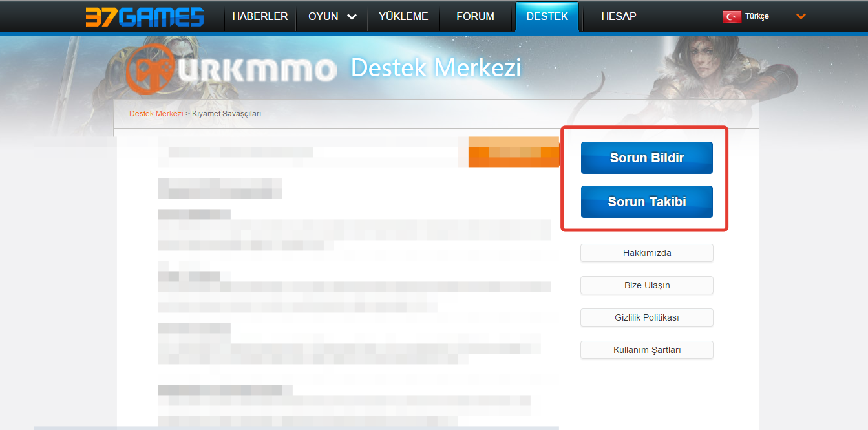Image resolution: width=868 pixels, height=430 pixels.
Task: Click the URKMMO logo in the banner
Action: 231,69
